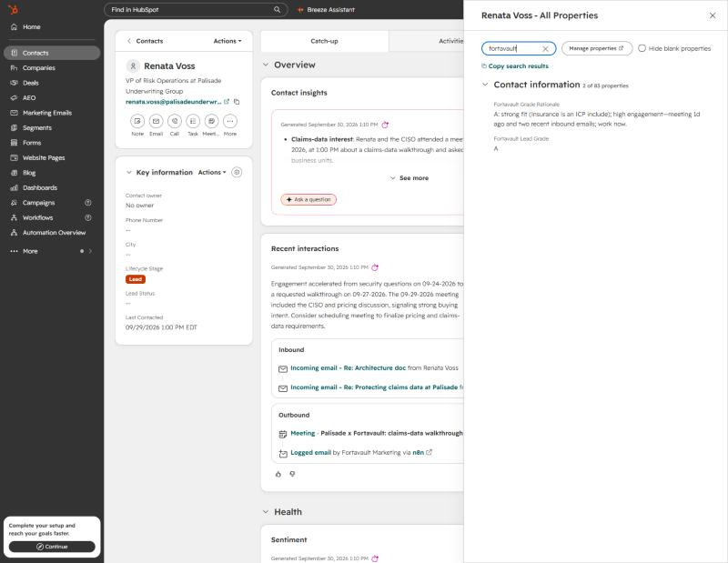Collapse the Overview section
728x563 pixels.
point(266,65)
